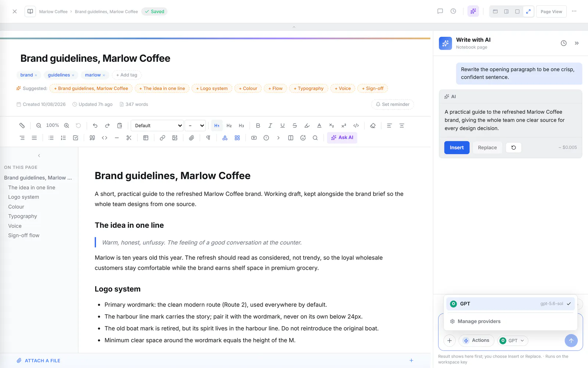Toggle Heading 1 style
This screenshot has height=368, width=588.
click(217, 125)
